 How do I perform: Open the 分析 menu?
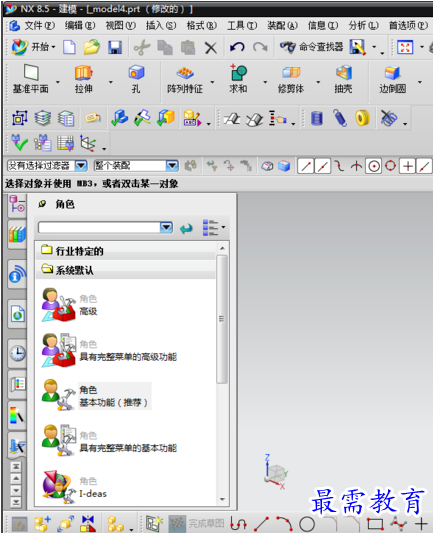(x=363, y=25)
